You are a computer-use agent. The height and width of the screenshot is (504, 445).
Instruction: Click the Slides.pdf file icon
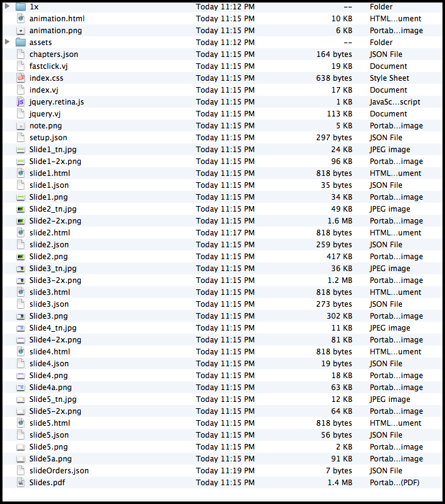21,482
